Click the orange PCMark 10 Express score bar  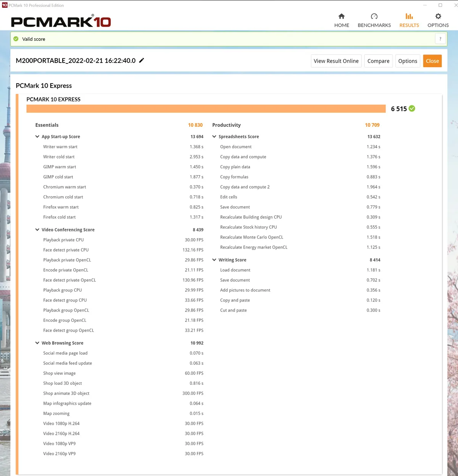pos(206,109)
